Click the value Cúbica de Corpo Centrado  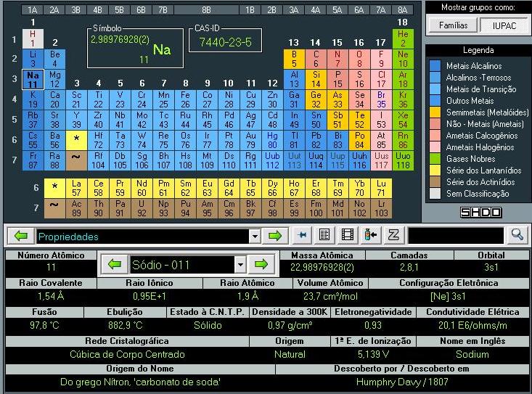[127, 354]
